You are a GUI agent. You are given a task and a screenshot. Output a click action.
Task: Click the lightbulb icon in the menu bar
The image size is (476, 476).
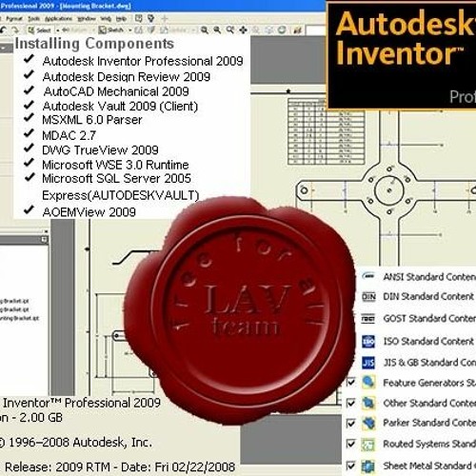[151, 18]
